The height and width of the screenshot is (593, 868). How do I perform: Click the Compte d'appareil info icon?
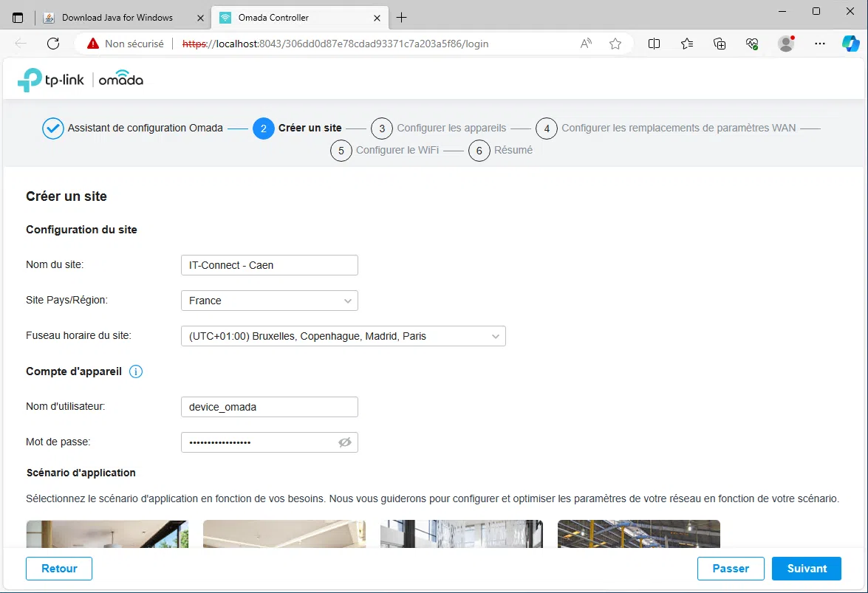(136, 371)
